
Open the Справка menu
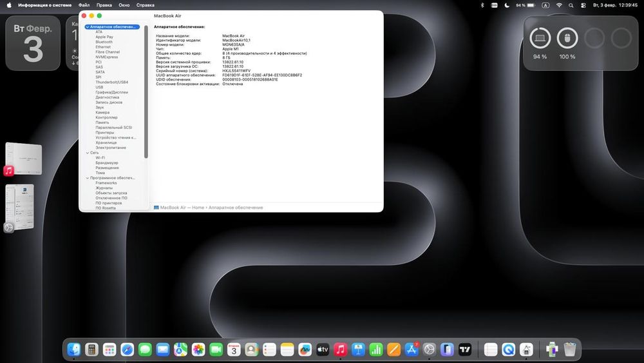click(145, 5)
